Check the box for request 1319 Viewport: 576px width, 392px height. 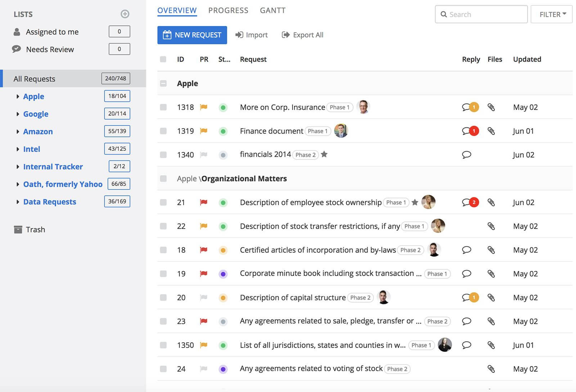click(x=163, y=131)
